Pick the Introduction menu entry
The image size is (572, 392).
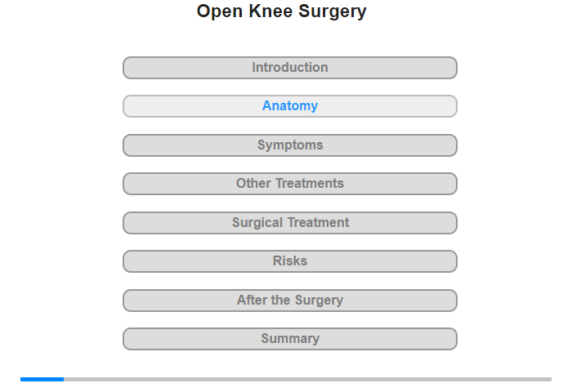(289, 68)
